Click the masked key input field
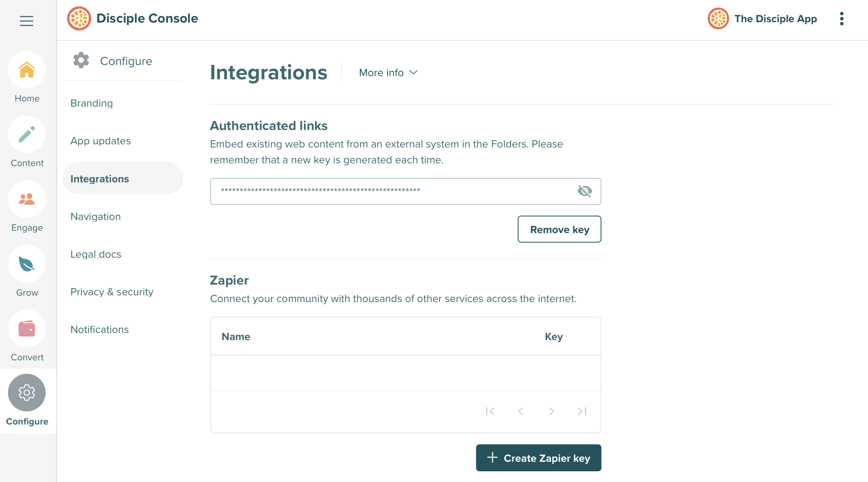Screen dimensions: 868x482 [389, 191]
